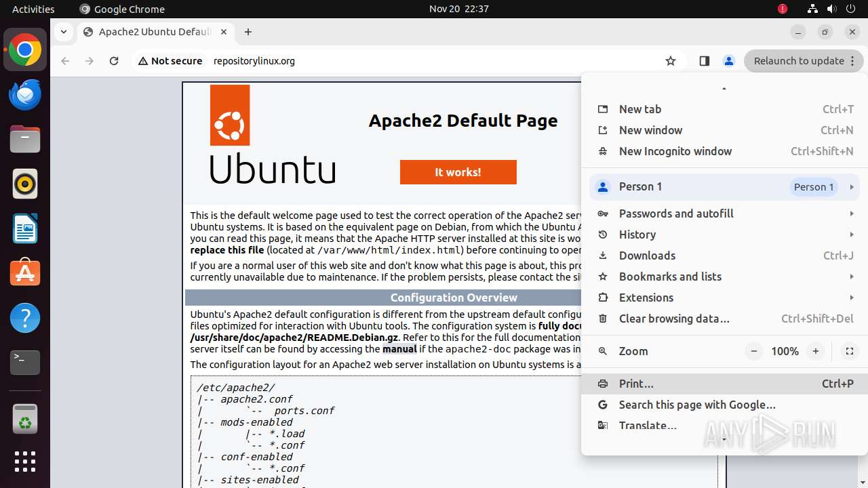
Task: Click the profile avatar icon in the toolbar
Action: 729,61
